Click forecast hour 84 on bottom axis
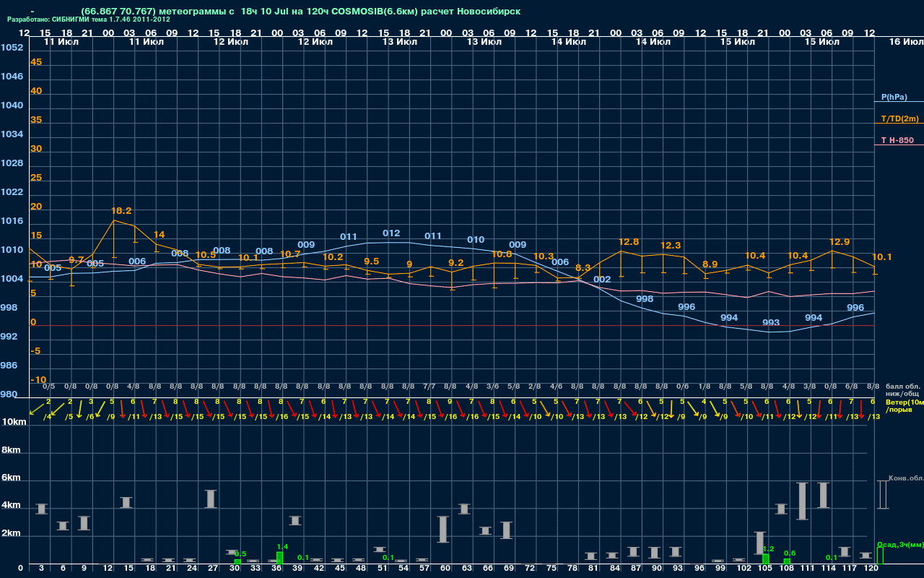 [x=615, y=569]
